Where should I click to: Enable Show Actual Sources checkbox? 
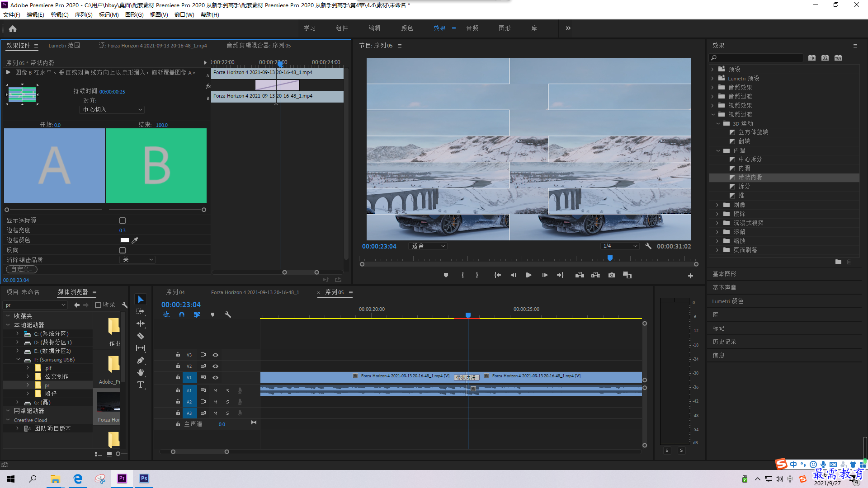[123, 221]
